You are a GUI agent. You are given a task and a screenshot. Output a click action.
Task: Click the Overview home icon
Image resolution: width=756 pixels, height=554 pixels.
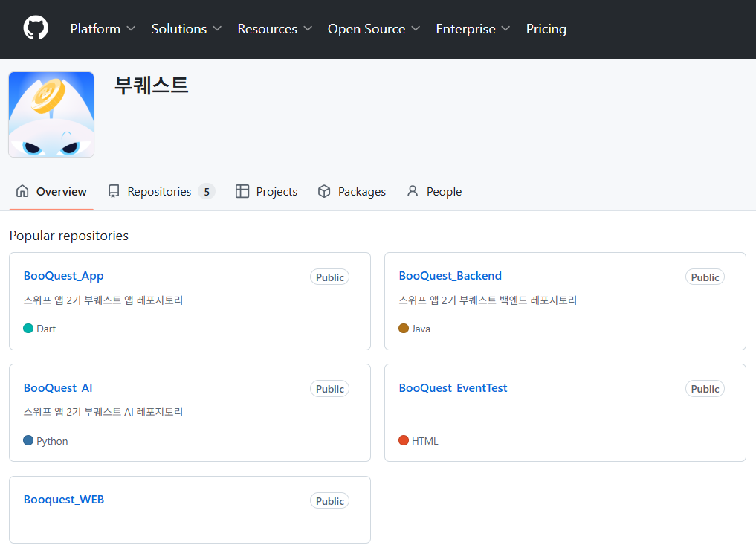pyautogui.click(x=22, y=191)
